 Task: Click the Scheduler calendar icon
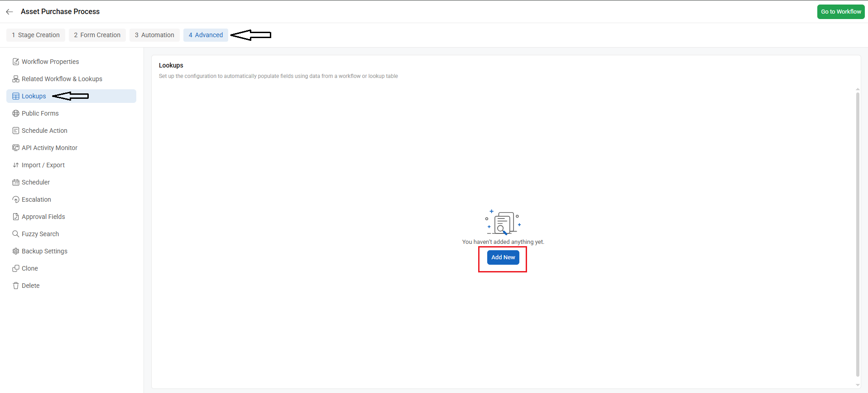16,182
